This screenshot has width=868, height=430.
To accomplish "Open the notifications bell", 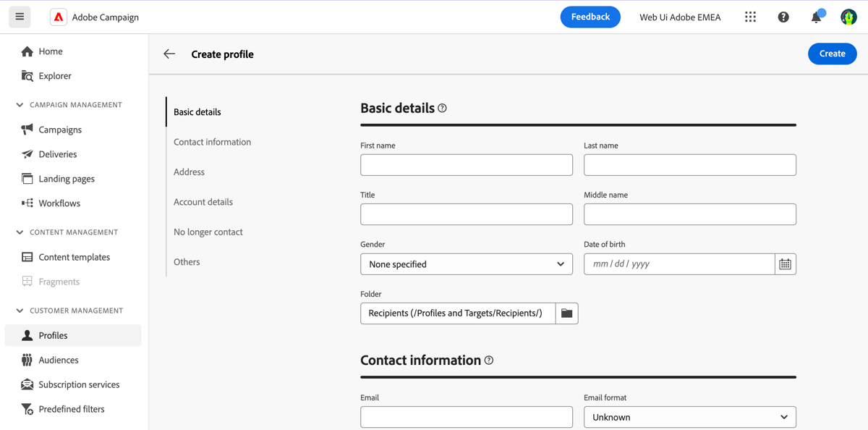I will [x=816, y=17].
